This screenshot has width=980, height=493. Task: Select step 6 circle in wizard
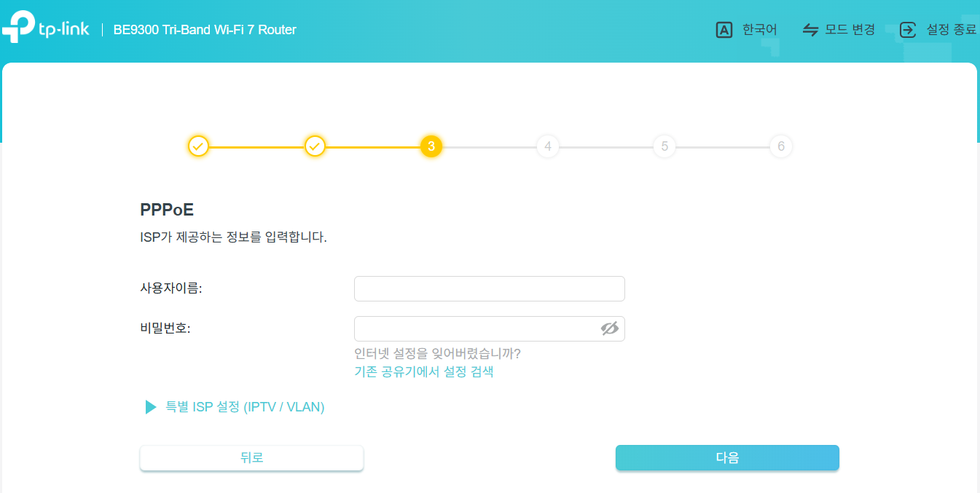coord(781,146)
